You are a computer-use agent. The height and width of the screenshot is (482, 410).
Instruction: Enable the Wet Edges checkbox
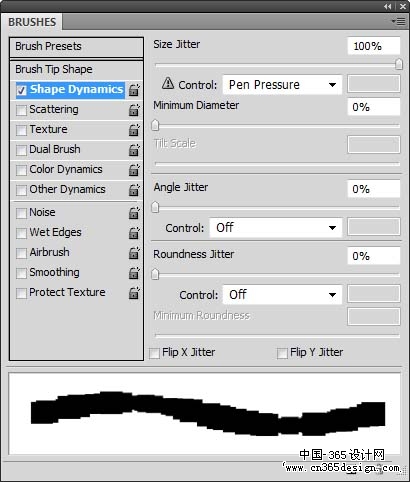[x=21, y=233]
